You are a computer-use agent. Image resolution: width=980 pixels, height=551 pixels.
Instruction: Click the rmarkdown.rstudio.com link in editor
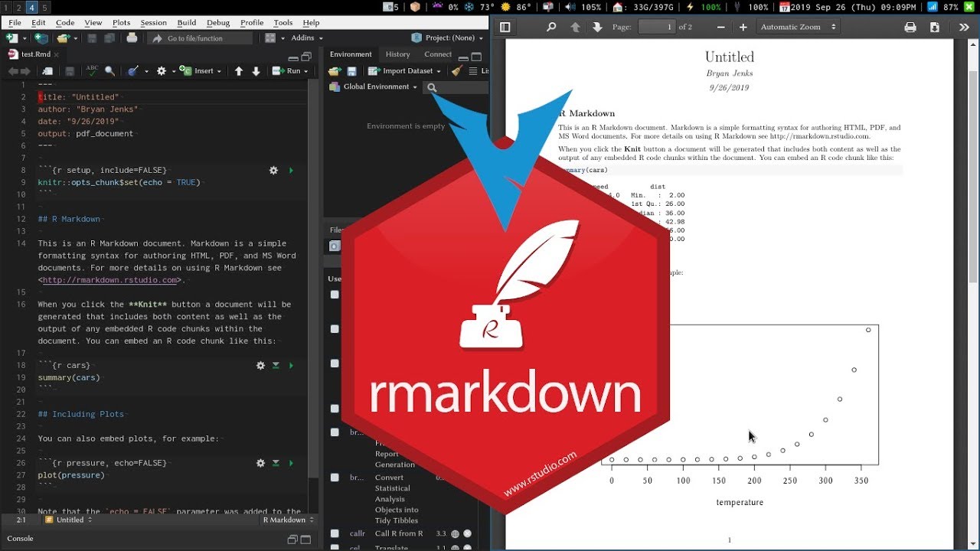click(x=109, y=280)
